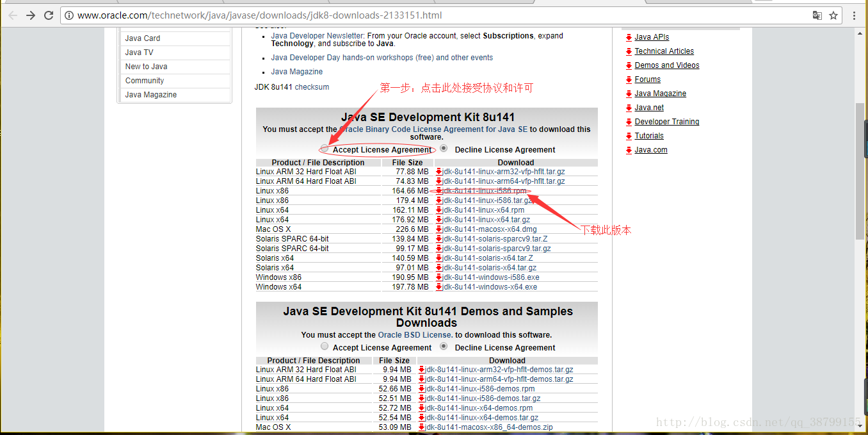Screen dimensions: 868x435
Task: Open Technical Articles resource link
Action: pos(664,51)
